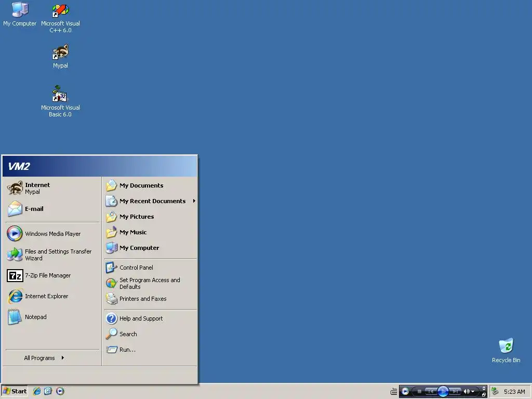Open Notepad from Start menu
This screenshot has height=399, width=532.
click(52, 317)
